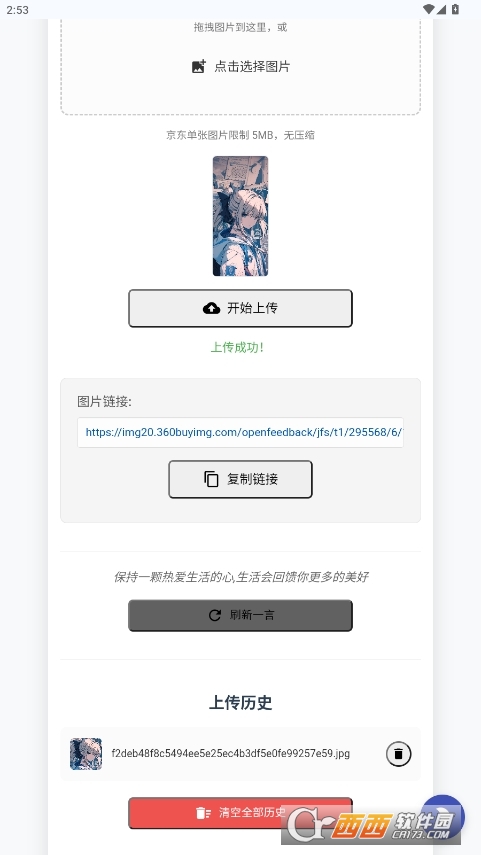
Task: Refresh the quote with 刷新一言
Action: tap(240, 615)
